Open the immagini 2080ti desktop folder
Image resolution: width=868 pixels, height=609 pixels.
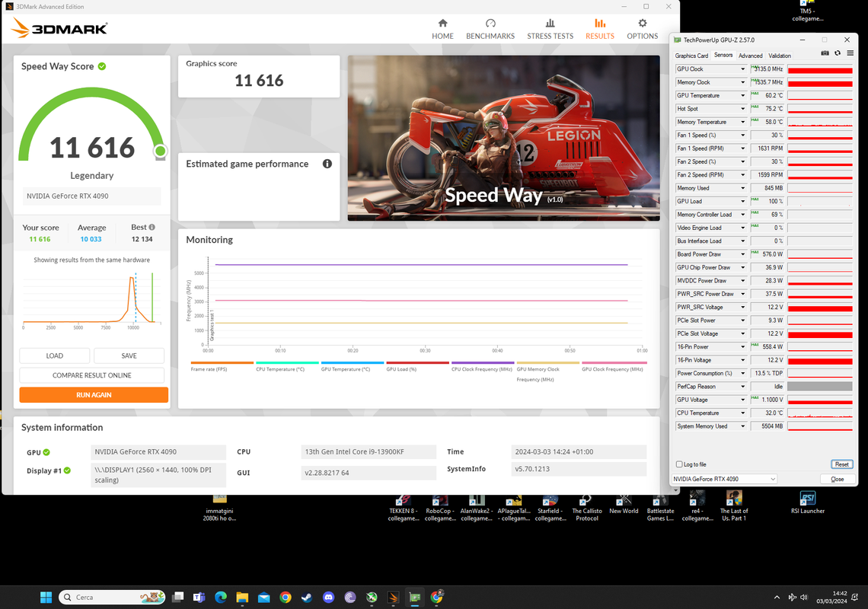(219, 509)
